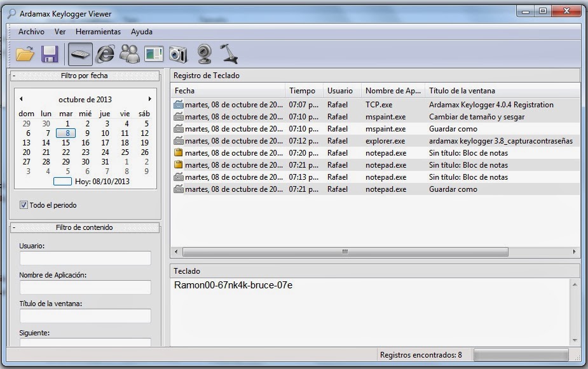This screenshot has height=369, width=588.
Task: Sort by Fecha column header
Action: [228, 91]
